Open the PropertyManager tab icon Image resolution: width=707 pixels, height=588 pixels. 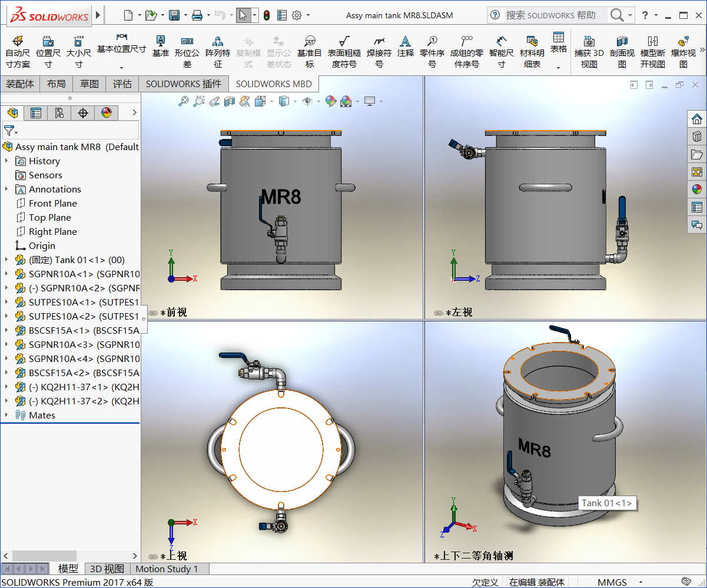click(36, 112)
